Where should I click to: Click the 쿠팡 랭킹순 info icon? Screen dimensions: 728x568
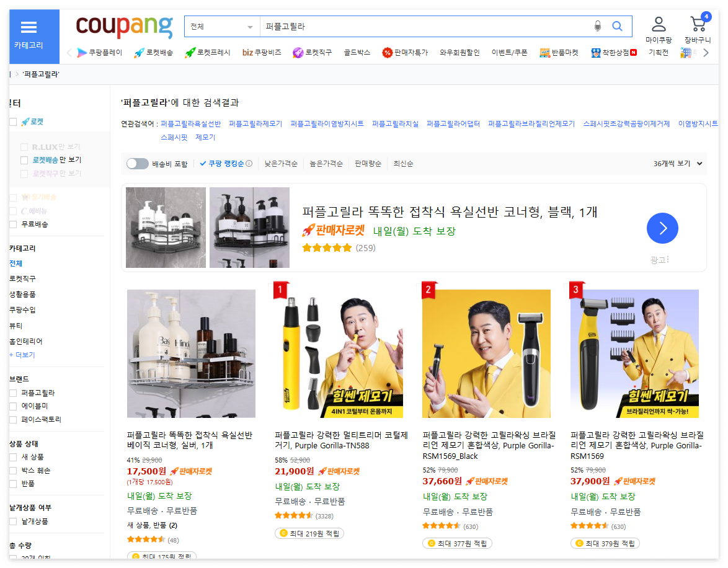click(x=249, y=164)
